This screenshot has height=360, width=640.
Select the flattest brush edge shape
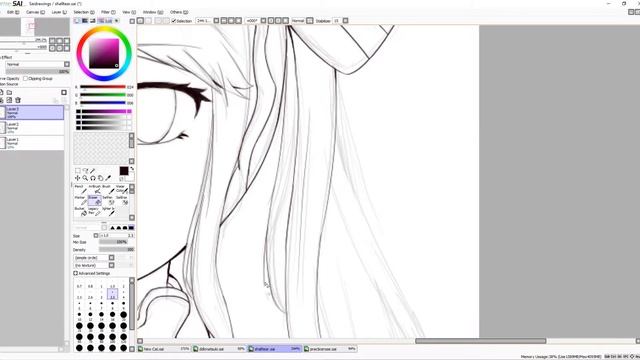coord(131,227)
